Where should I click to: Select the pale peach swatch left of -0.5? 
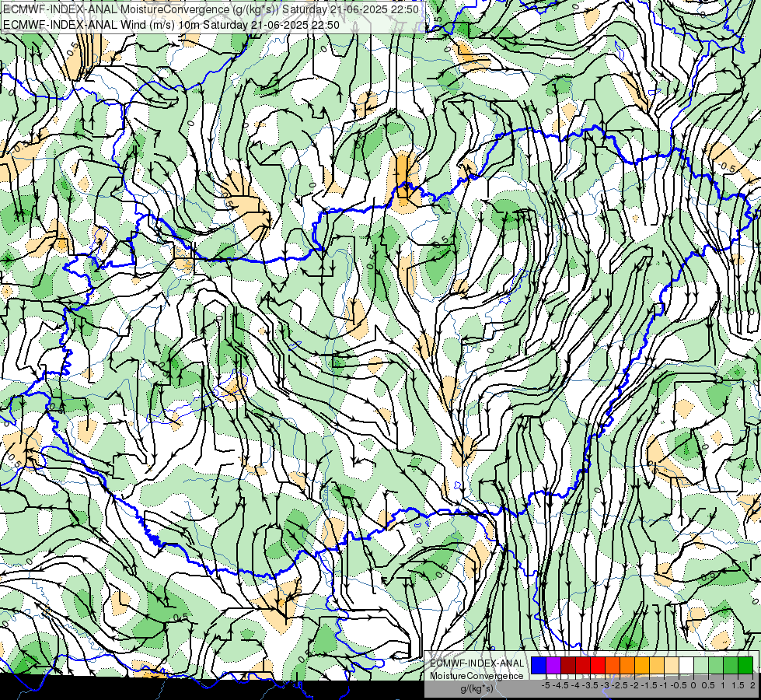[x=672, y=665]
